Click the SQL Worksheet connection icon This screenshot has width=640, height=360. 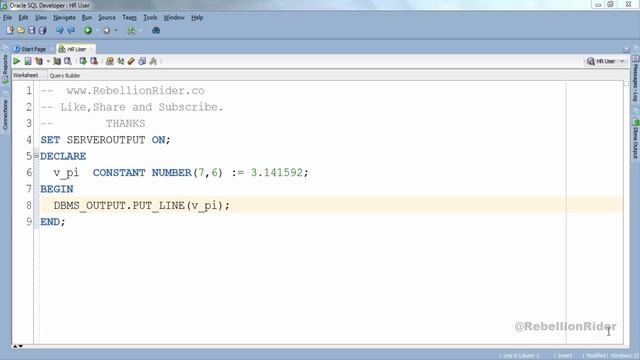pos(131,30)
